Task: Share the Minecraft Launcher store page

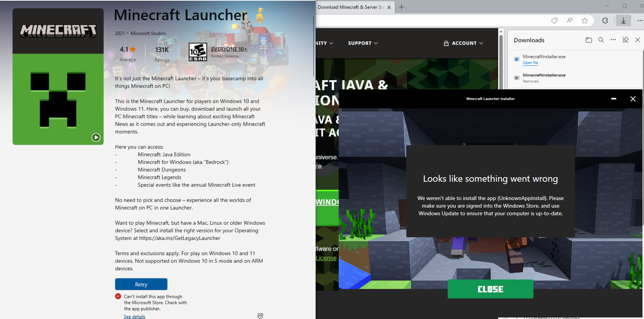Action: [260, 316]
